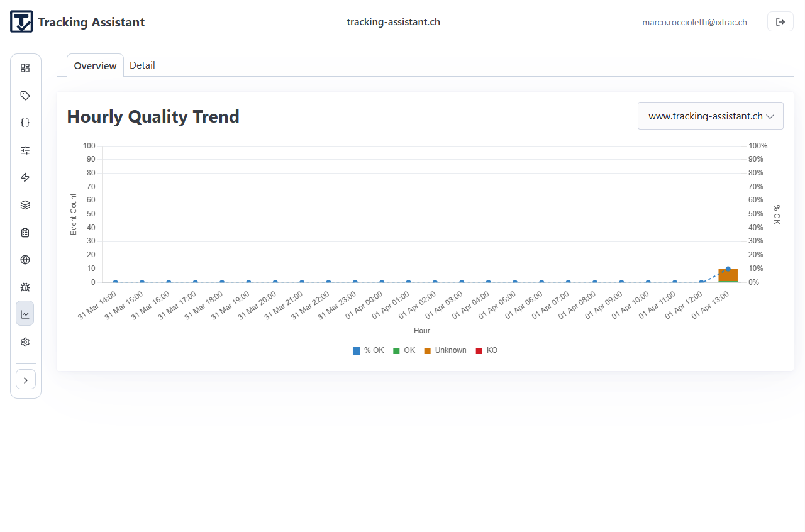Click the clipboard icon in sidebar
The width and height of the screenshot is (805, 532).
pos(25,233)
